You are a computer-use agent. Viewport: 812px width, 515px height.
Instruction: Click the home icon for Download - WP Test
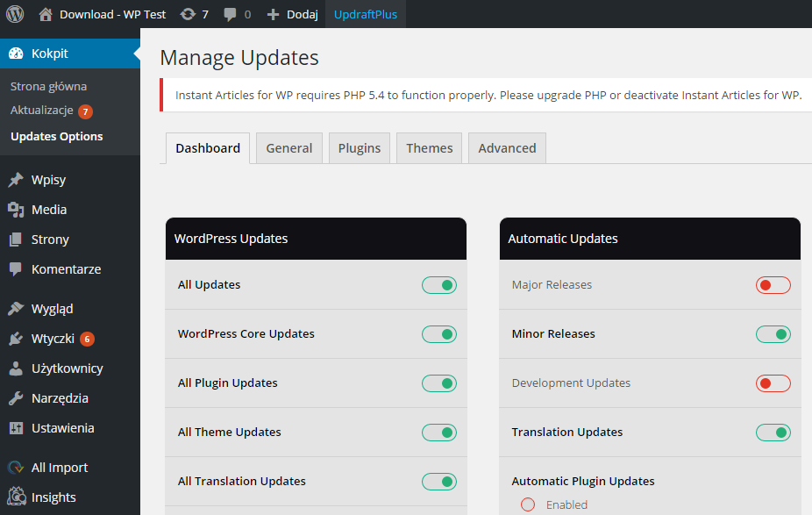(x=46, y=14)
